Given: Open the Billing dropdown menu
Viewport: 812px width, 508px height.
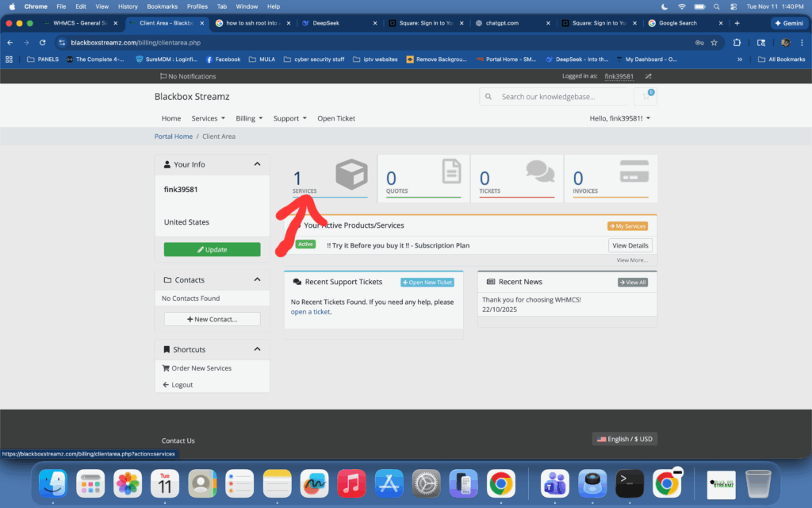Looking at the screenshot, I should [249, 118].
